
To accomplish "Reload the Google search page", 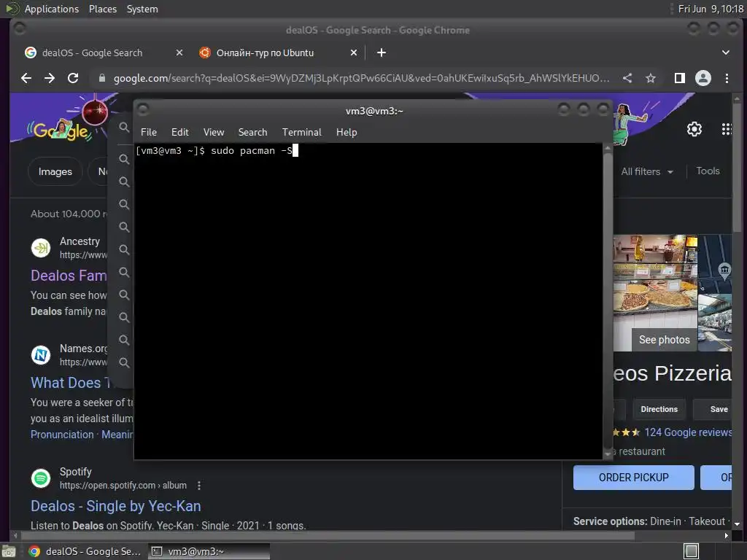I will [73, 78].
